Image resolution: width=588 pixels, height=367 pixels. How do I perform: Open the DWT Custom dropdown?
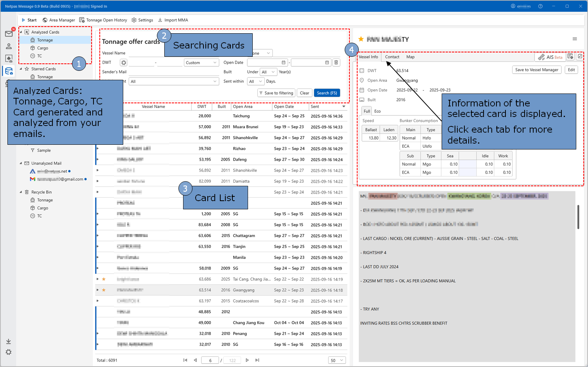[x=201, y=63]
